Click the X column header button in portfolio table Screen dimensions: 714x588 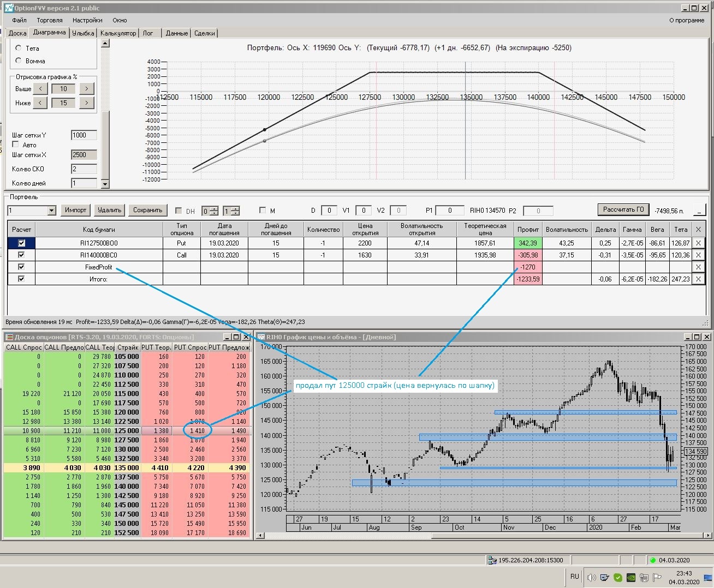[x=698, y=230]
